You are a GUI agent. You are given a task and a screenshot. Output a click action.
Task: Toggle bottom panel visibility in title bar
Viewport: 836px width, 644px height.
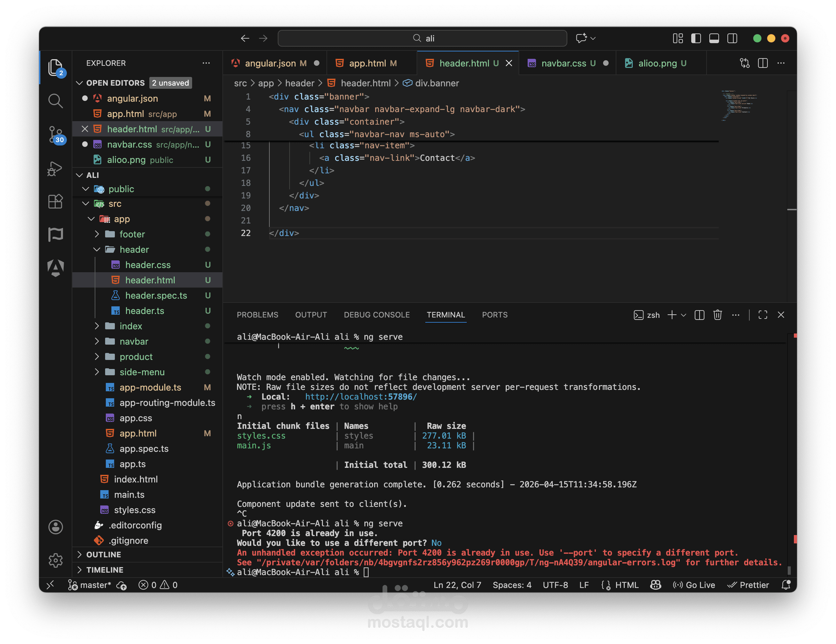click(x=714, y=38)
